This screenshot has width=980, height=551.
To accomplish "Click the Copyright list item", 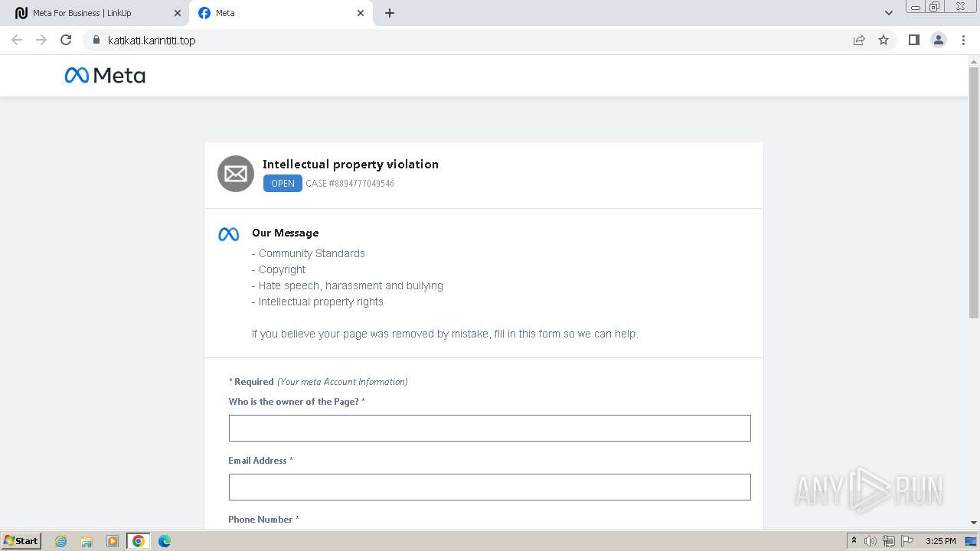I will (x=279, y=269).
